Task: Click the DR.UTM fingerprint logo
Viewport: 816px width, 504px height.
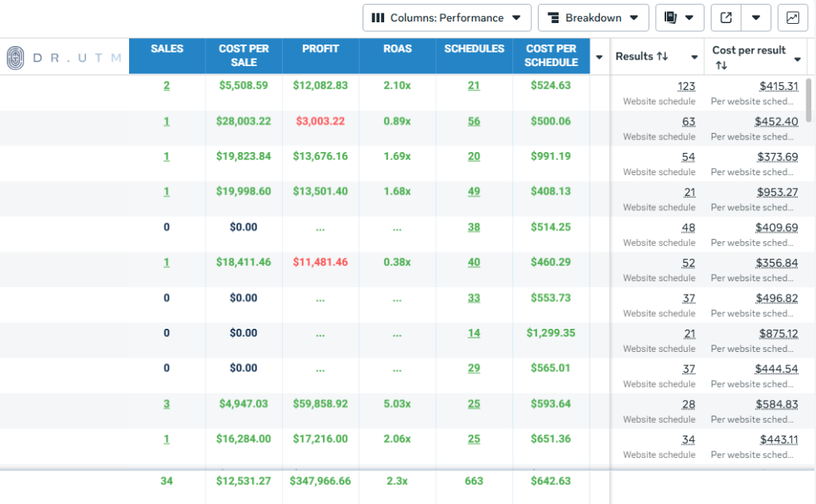Action: click(16, 57)
